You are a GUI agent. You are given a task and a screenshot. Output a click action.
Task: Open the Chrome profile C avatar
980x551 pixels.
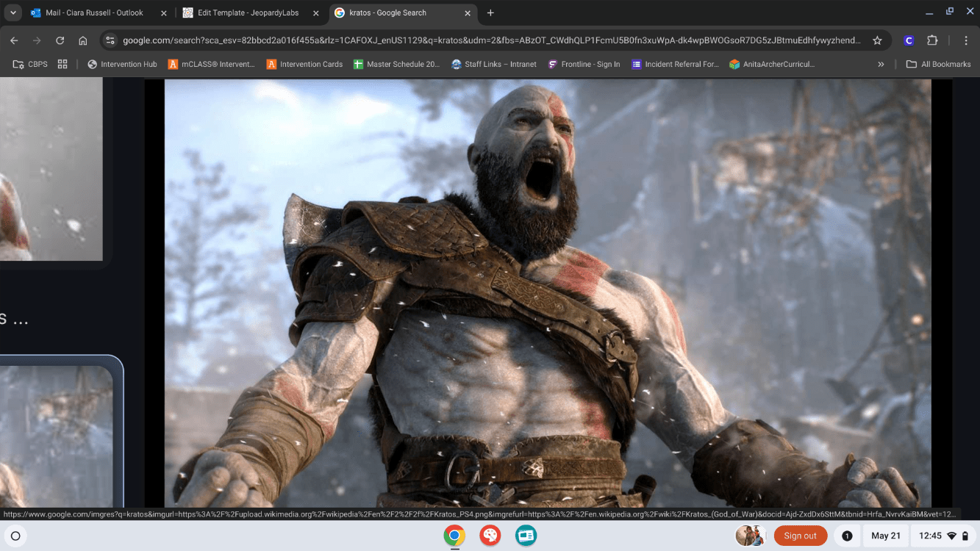click(909, 40)
